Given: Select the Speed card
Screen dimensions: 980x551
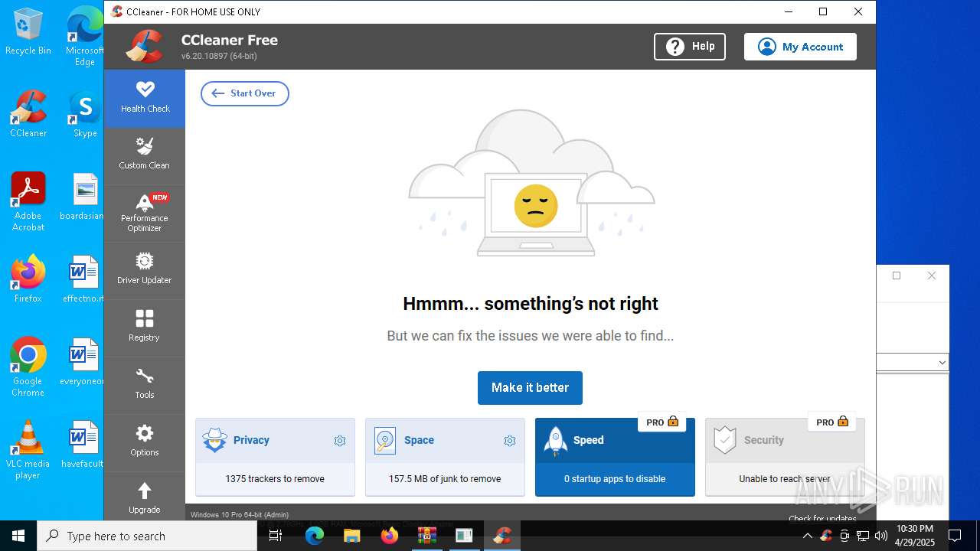Looking at the screenshot, I should click(615, 457).
